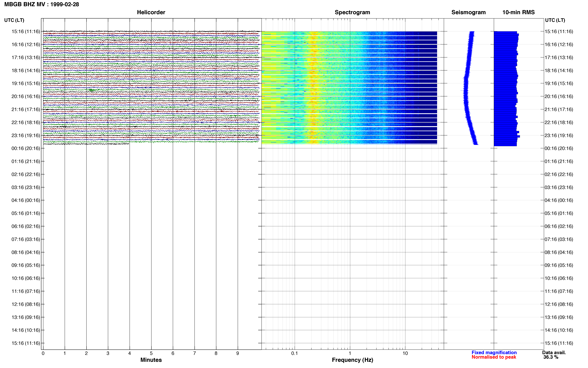
Task: Click the left time label '06:16 (02:16)'
Action: coord(26,226)
